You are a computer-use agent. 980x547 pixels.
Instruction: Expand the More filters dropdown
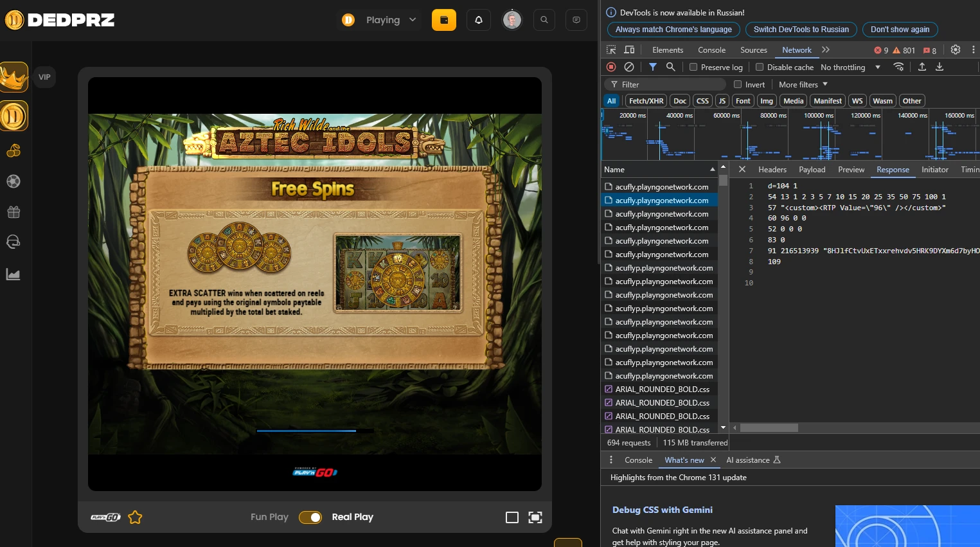click(x=803, y=84)
